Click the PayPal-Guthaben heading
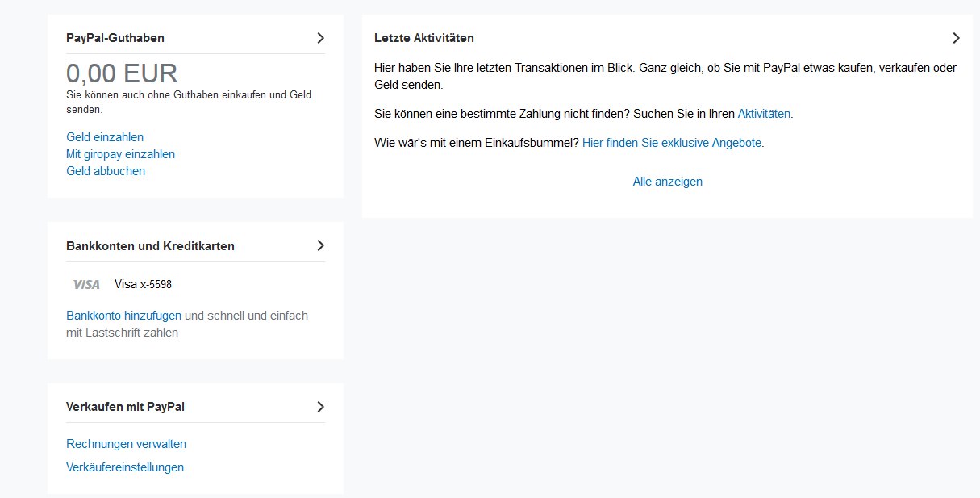The image size is (980, 498). click(115, 38)
